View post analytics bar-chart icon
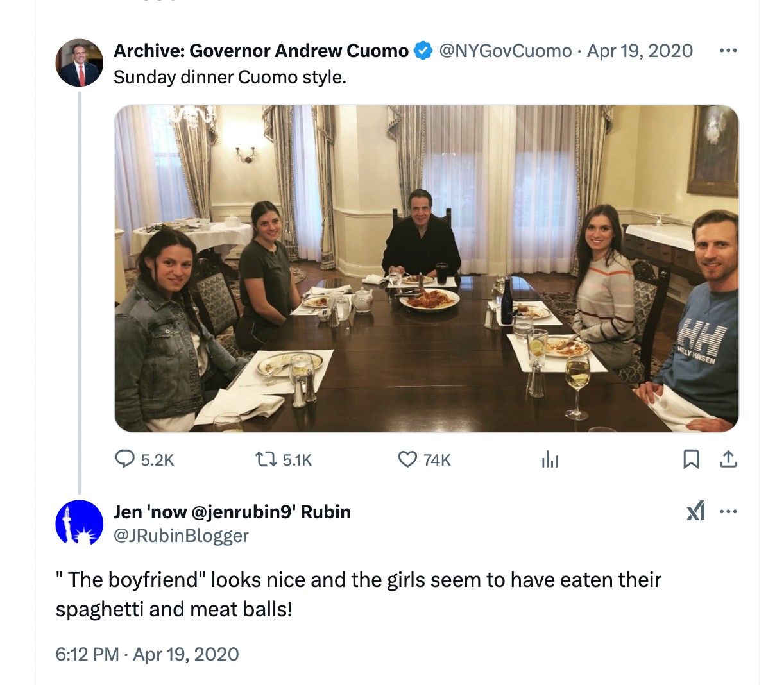The width and height of the screenshot is (784, 685). coord(550,459)
